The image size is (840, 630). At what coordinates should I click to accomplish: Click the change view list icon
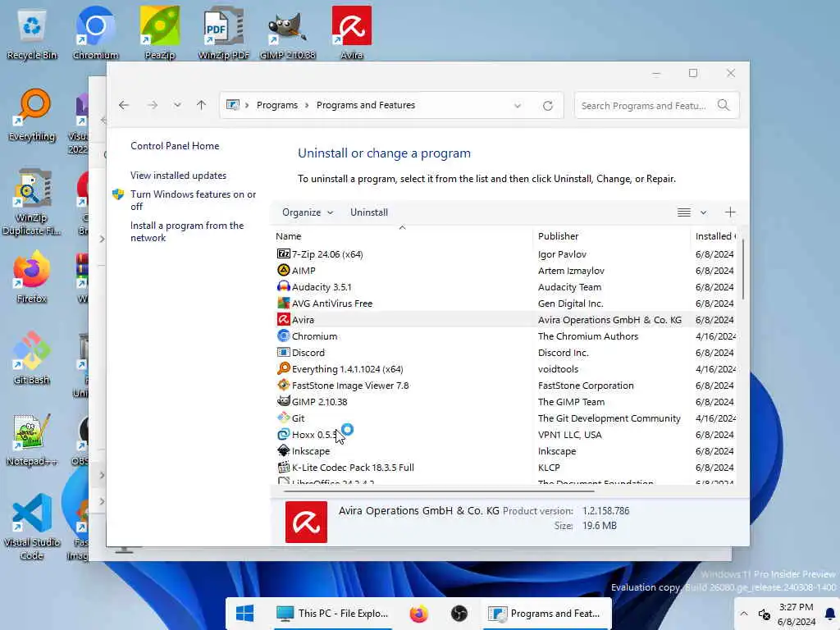tap(683, 212)
